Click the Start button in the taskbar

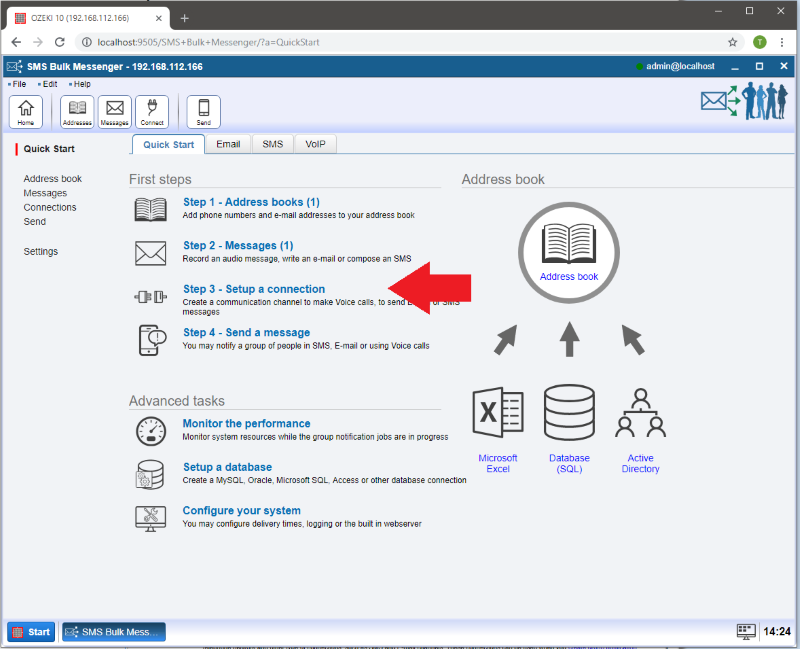pos(31,632)
